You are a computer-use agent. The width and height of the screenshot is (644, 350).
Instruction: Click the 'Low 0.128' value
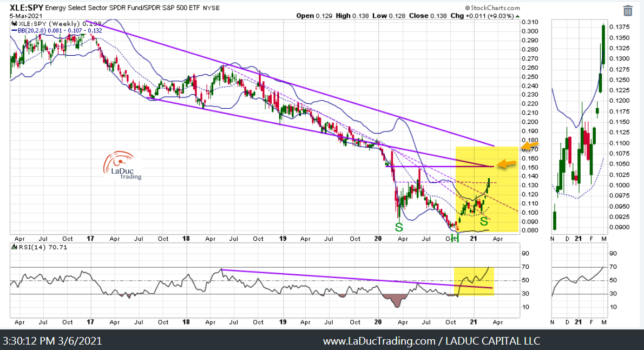click(x=389, y=16)
